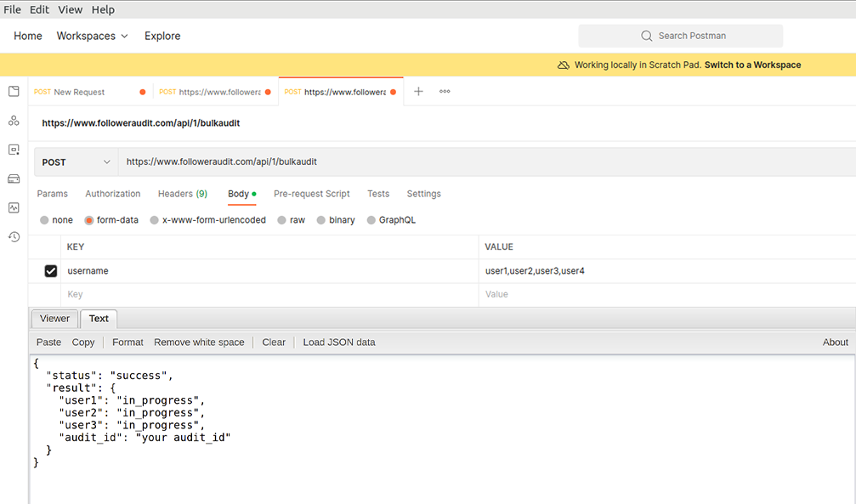Open the APIs sidebar panel
Image resolution: width=856 pixels, height=504 pixels.
point(14,121)
